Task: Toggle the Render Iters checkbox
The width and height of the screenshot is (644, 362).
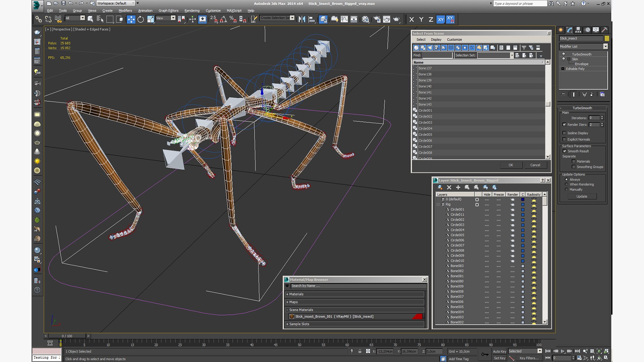Action: point(564,125)
